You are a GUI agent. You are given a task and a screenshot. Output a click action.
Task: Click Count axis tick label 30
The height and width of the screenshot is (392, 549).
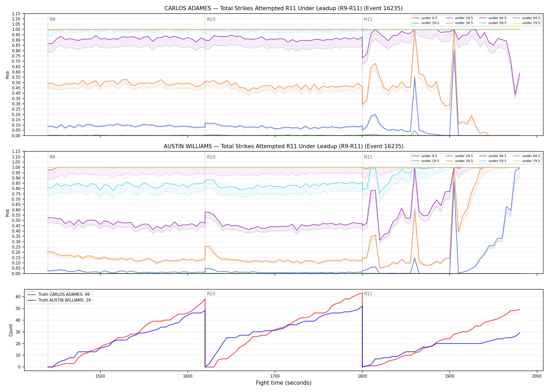[18, 332]
